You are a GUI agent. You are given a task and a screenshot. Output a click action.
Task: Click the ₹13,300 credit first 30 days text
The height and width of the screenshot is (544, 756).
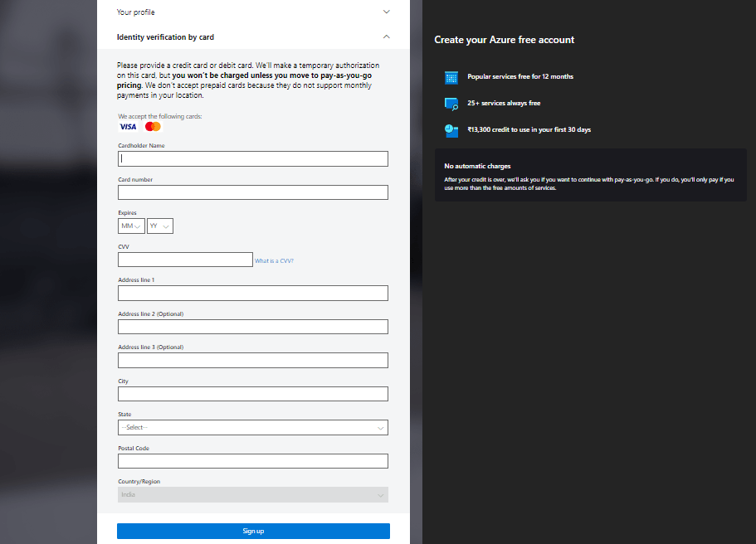coord(529,129)
